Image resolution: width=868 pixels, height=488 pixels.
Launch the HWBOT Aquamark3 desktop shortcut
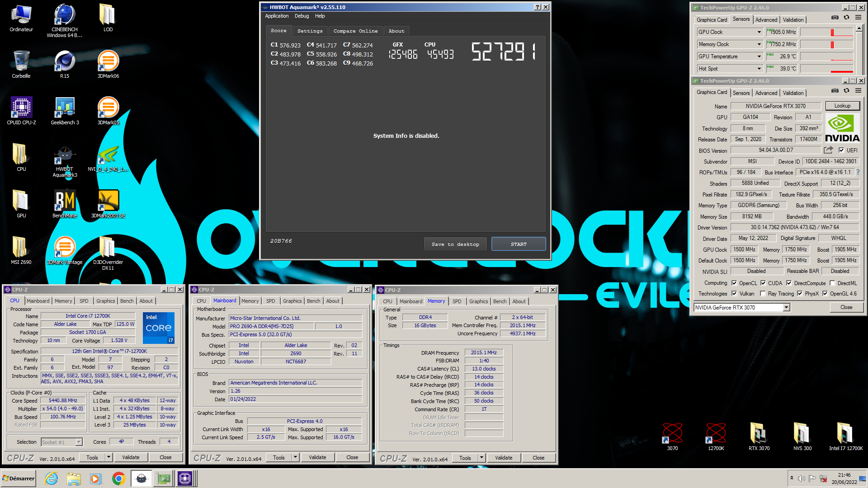click(x=65, y=161)
